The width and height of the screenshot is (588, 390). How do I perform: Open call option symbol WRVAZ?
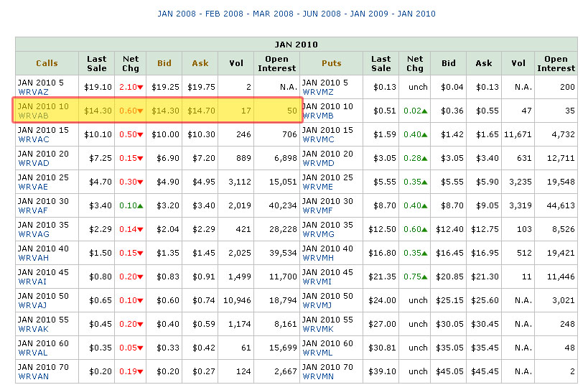34,92
